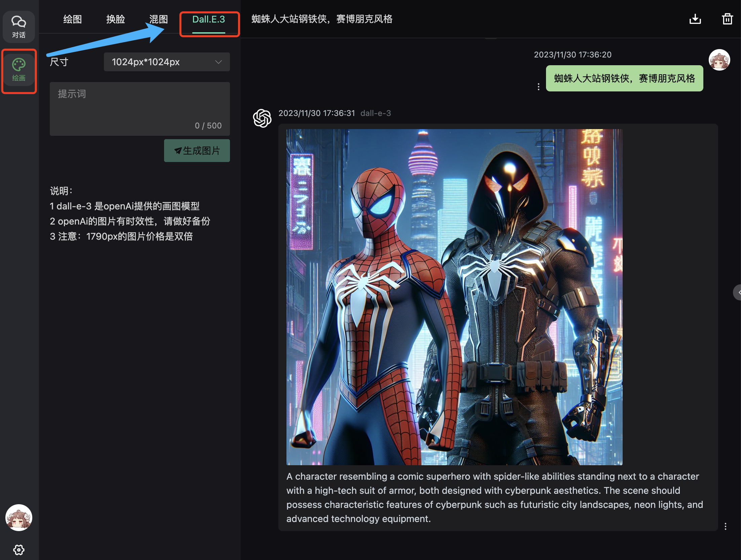The width and height of the screenshot is (741, 560).
Task: Open three-dot menu below AI response
Action: coord(725,526)
